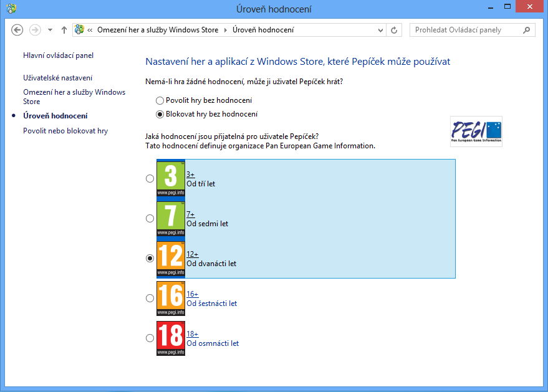
Task: Open recent pages dropdown arrow
Action: 50,30
